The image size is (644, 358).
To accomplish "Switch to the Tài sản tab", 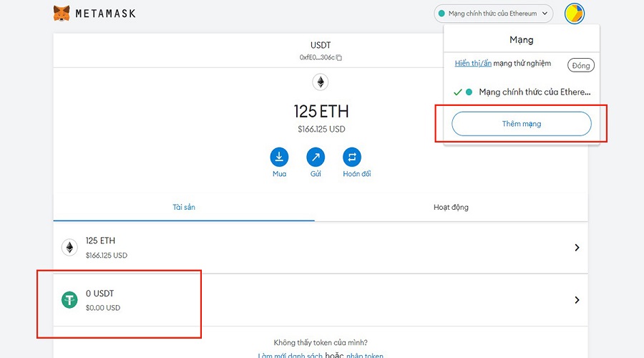I will (184, 207).
